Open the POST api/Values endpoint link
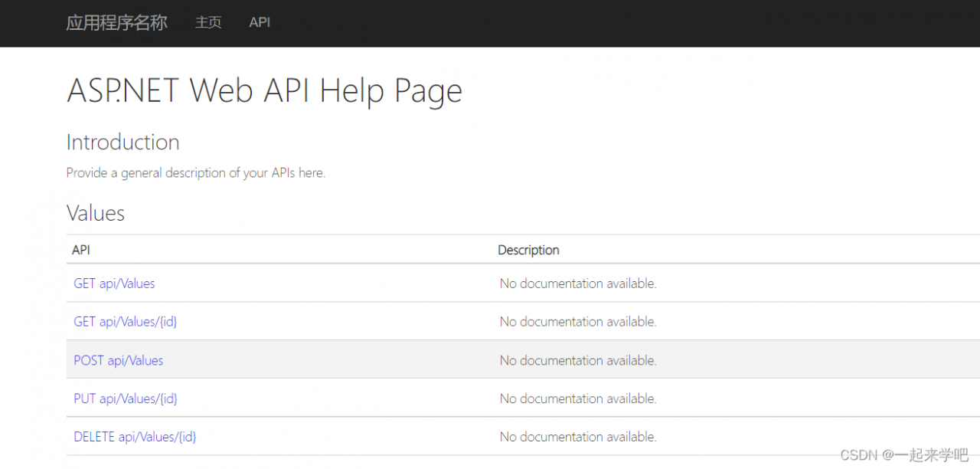 pyautogui.click(x=118, y=360)
